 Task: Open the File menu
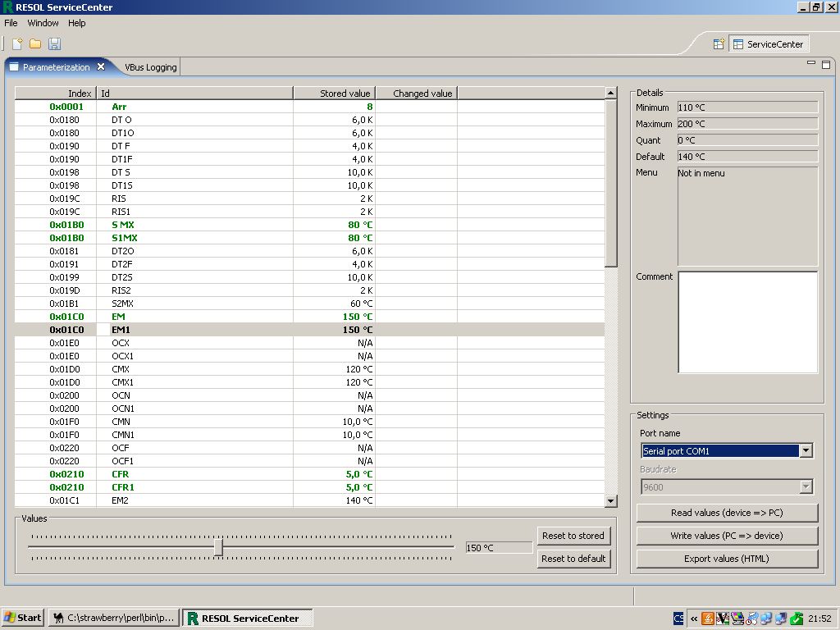pyautogui.click(x=11, y=23)
